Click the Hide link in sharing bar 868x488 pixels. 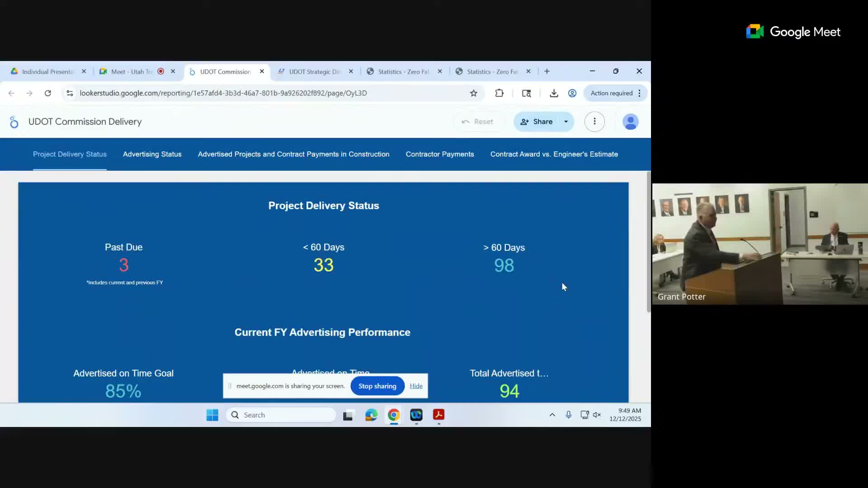pyautogui.click(x=416, y=386)
